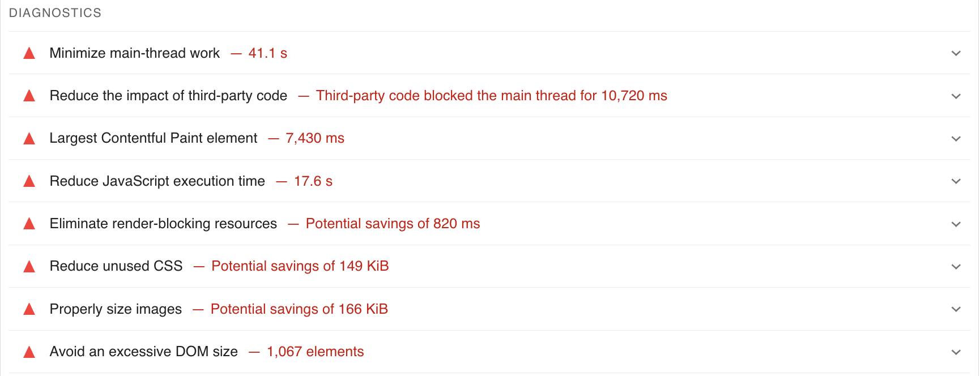Expand the third-party code audit chevron
The width and height of the screenshot is (980, 376).
(x=956, y=96)
